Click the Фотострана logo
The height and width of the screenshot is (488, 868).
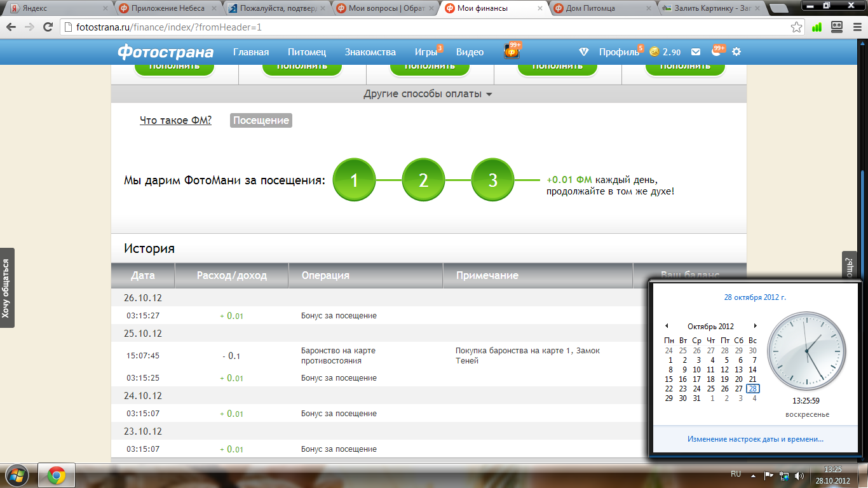(165, 52)
